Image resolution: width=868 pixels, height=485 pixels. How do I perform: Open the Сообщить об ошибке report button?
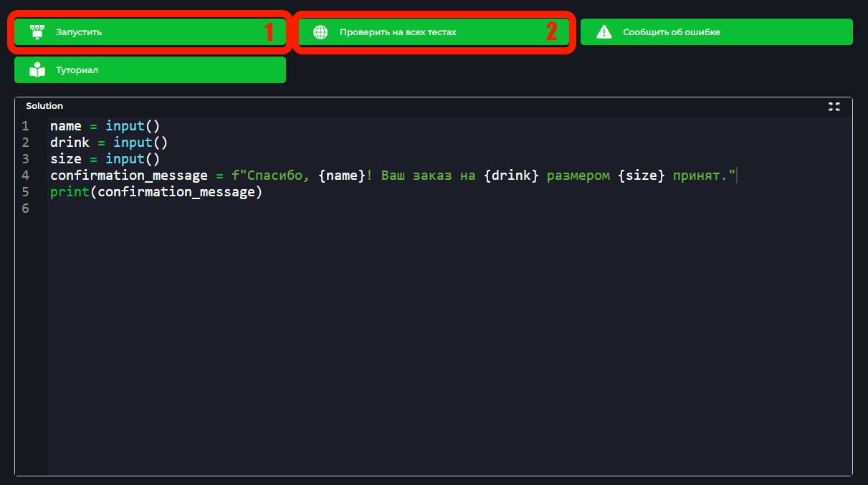tap(716, 32)
